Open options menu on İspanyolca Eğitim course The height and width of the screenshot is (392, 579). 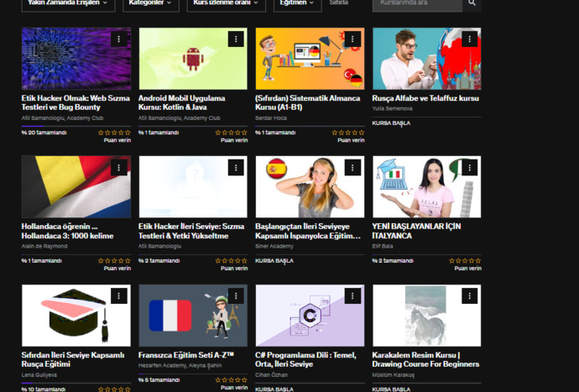352,168
